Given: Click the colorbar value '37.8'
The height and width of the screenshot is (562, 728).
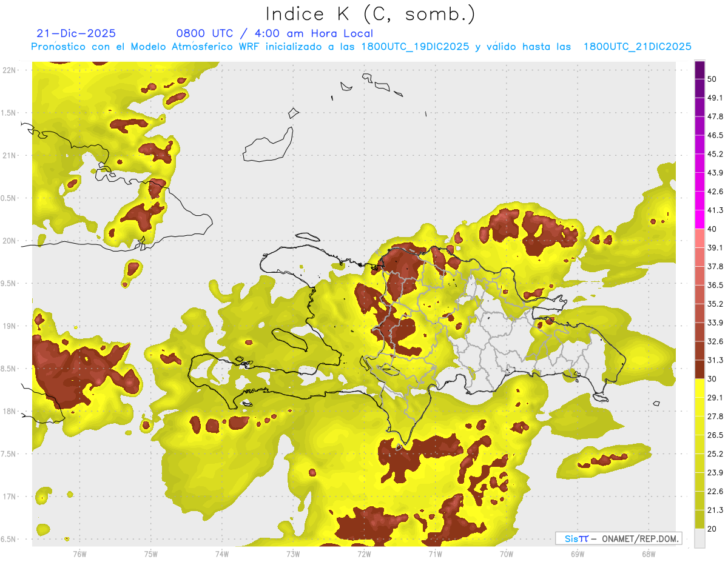Looking at the screenshot, I should pos(715,266).
